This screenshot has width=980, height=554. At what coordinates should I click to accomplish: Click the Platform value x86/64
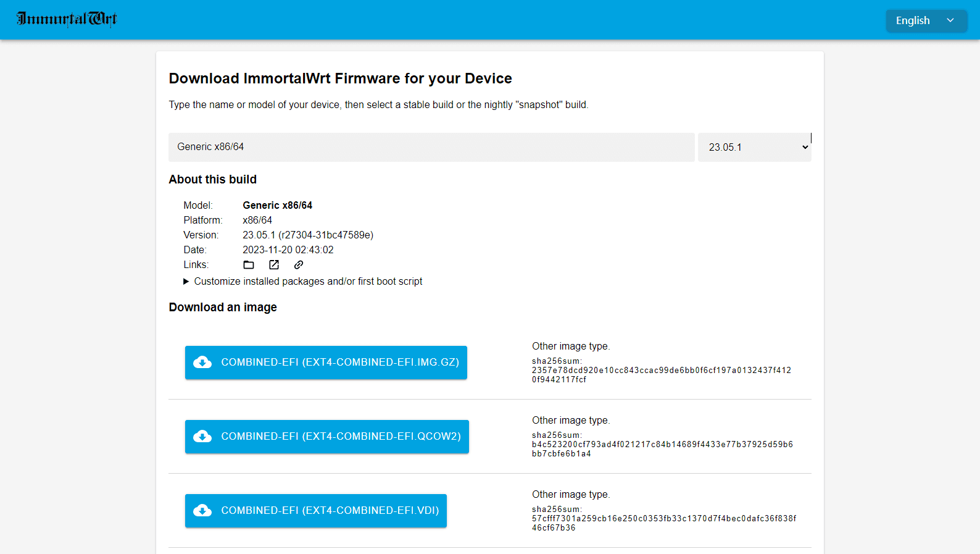pos(257,220)
